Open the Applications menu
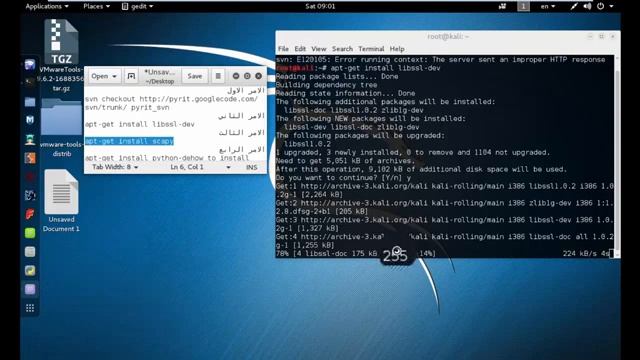Screen dimensions: 640x360 pos(47,6)
